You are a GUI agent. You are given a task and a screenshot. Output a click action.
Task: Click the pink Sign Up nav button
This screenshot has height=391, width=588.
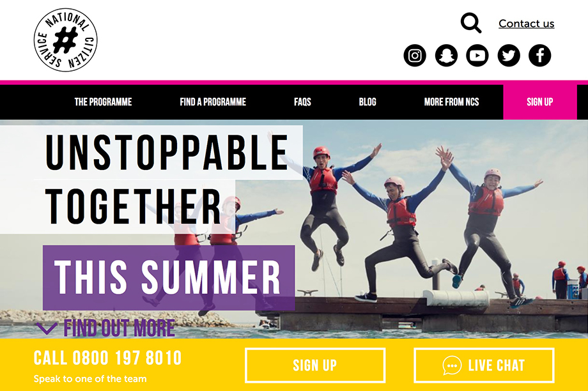pos(540,102)
